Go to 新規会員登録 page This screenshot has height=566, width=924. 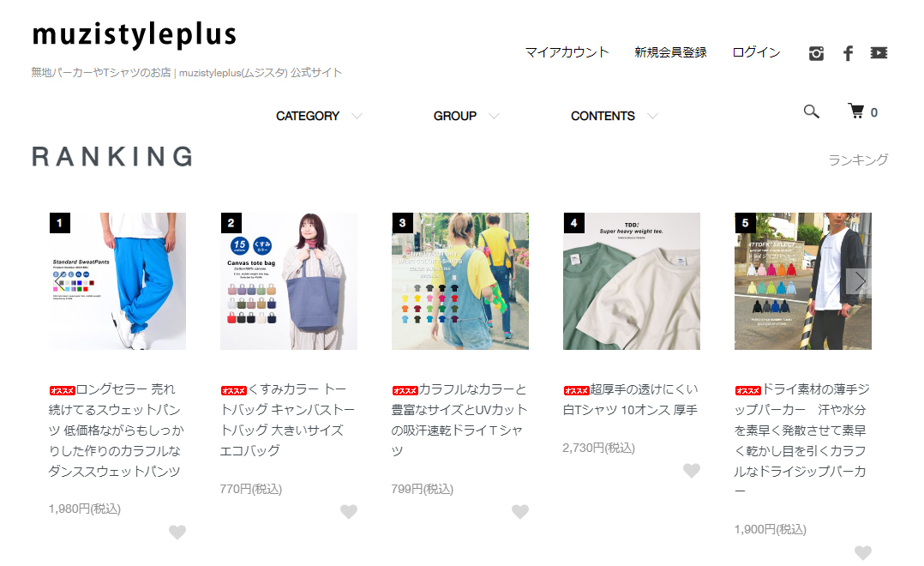click(x=670, y=52)
